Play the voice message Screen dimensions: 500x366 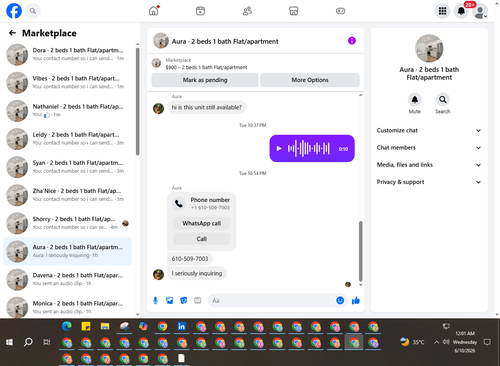(x=279, y=148)
